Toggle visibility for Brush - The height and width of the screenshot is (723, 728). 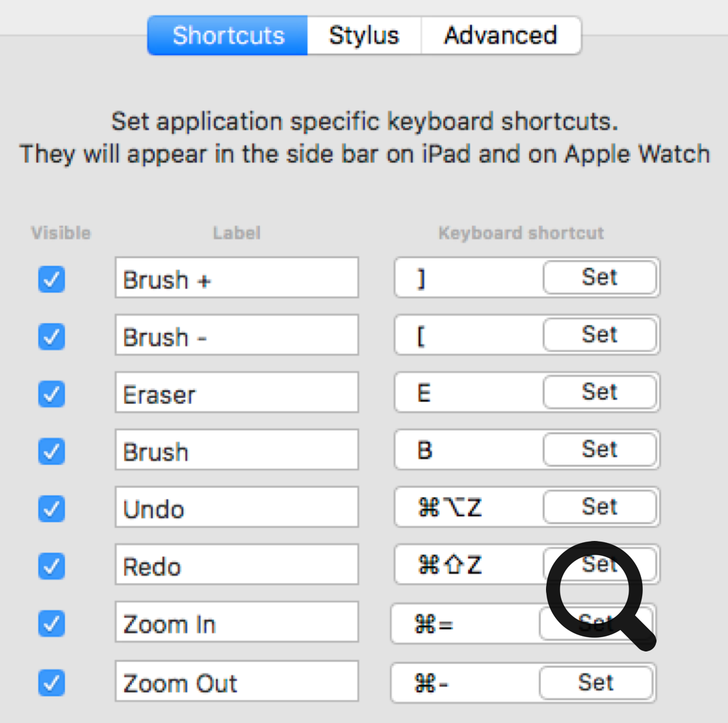point(51,337)
